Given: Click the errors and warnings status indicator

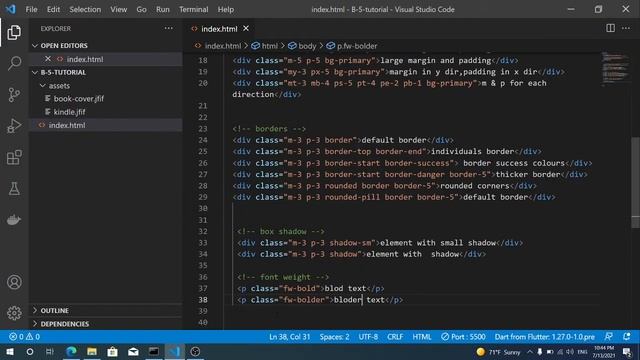Looking at the screenshot, I should (x=24, y=337).
